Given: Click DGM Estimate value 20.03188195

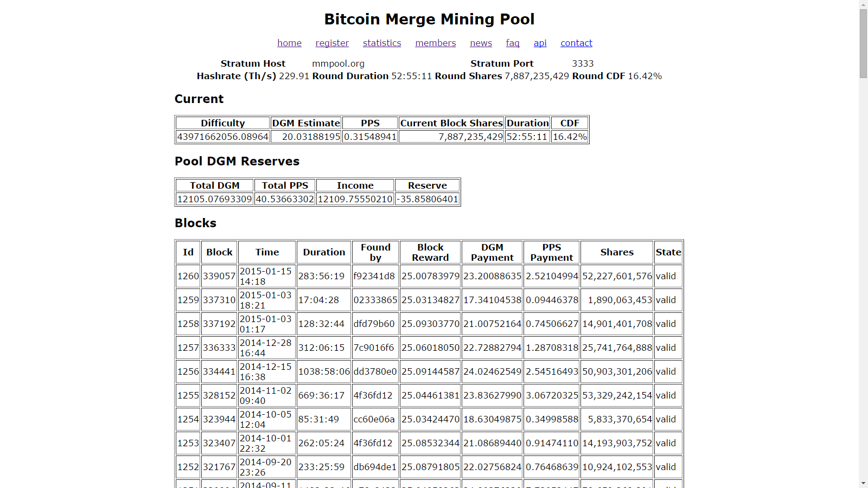Looking at the screenshot, I should point(306,137).
